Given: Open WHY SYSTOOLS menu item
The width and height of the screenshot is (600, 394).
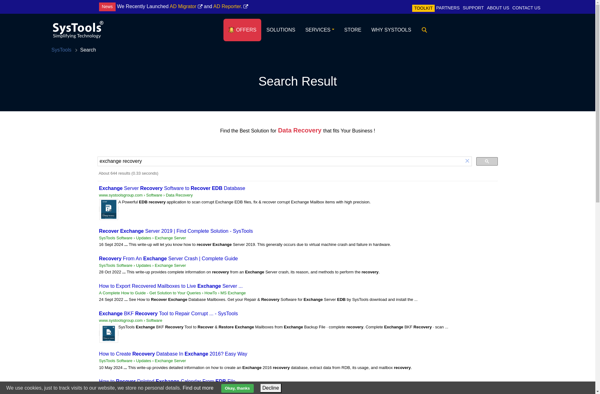Looking at the screenshot, I should coord(391,30).
